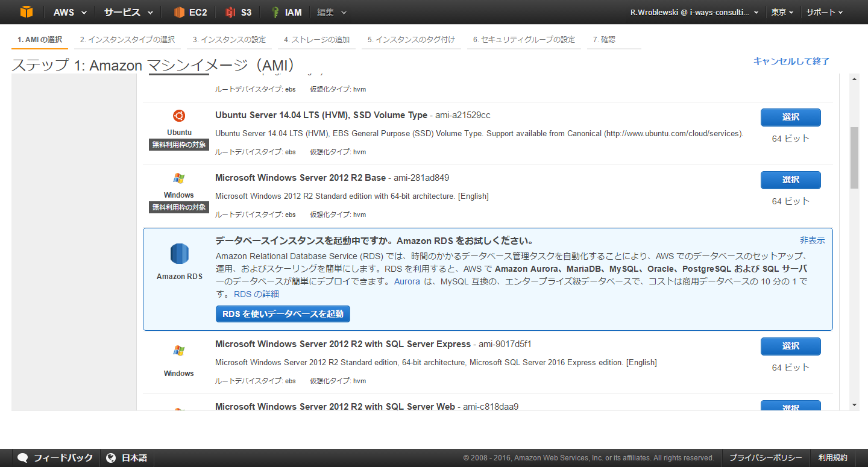Click フィードバック button in footer

(55, 458)
